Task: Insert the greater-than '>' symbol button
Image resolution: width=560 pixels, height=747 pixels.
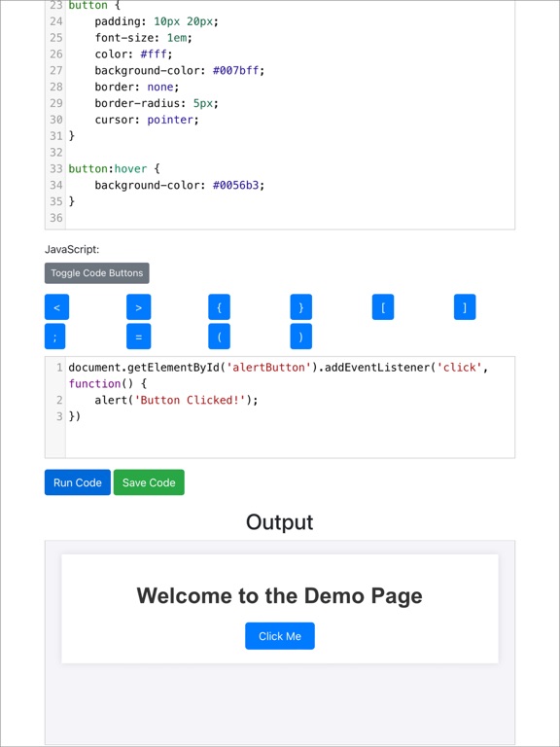Action: [139, 307]
